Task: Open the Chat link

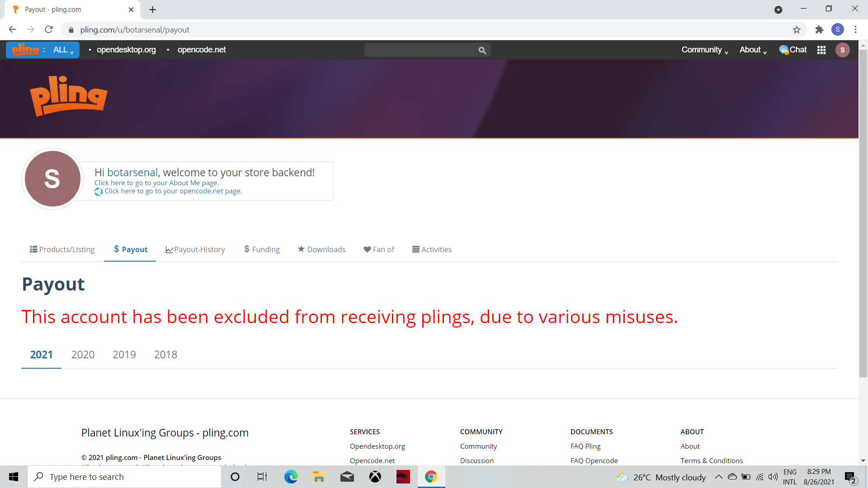Action: 793,50
